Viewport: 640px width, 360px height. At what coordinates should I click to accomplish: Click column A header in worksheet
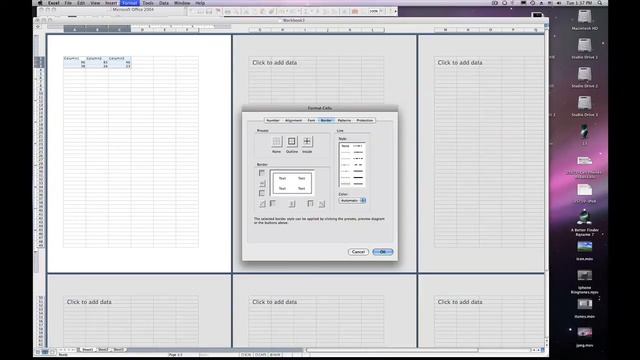pos(75,29)
